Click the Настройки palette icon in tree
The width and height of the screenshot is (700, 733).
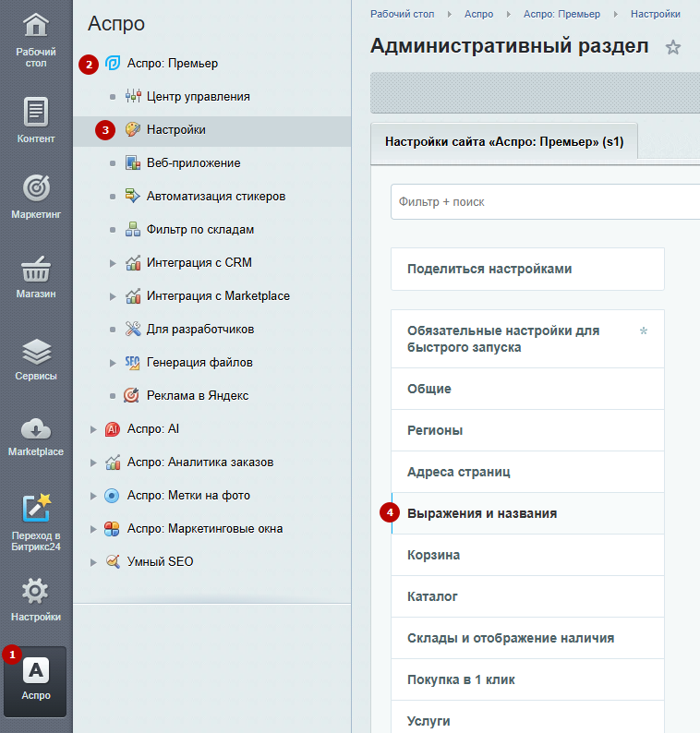coord(133,129)
